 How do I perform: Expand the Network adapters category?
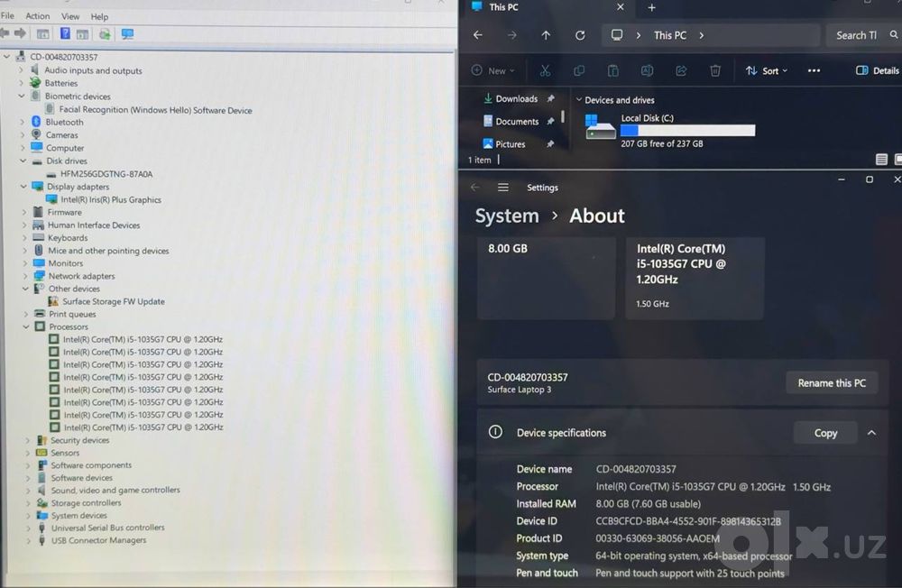point(24,276)
